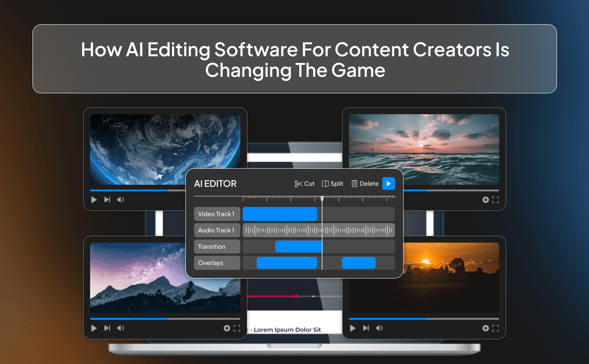
Task: Click the shorter second Overlays clip
Action: (x=359, y=263)
